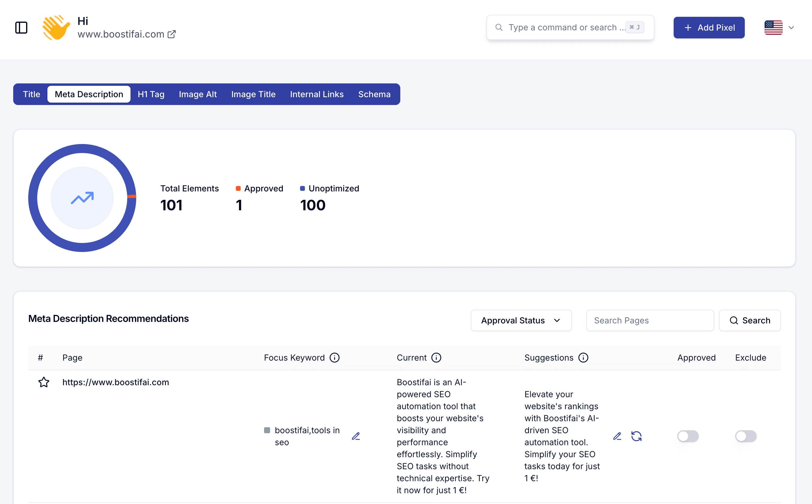Edit the focus keyword with pencil icon
Viewport: 812px width, 504px height.
pyautogui.click(x=356, y=436)
